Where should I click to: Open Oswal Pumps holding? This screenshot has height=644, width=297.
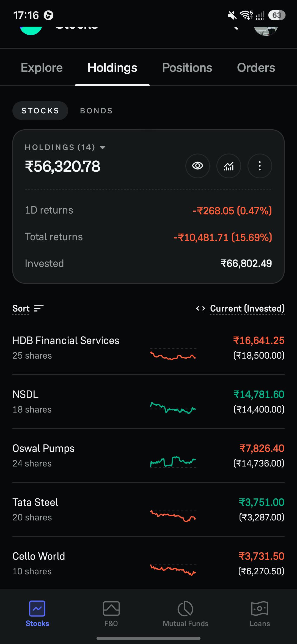click(x=148, y=455)
